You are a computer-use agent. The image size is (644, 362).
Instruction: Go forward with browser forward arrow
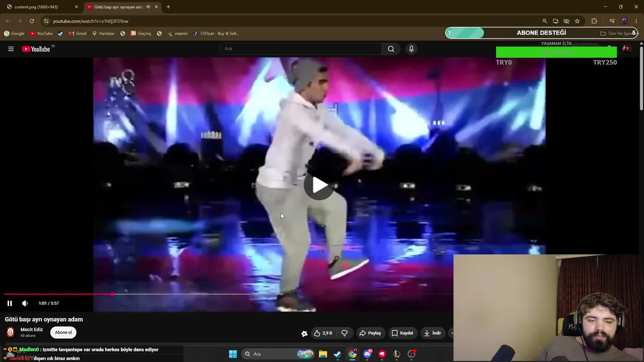(20, 21)
